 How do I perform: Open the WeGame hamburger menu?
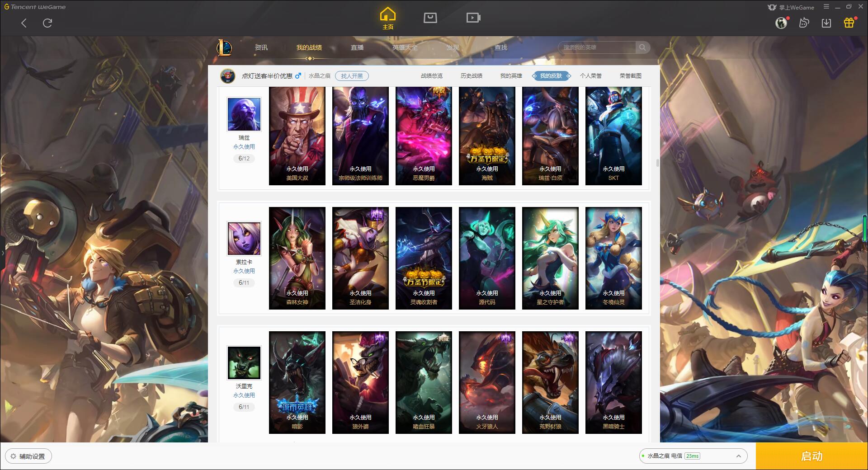(x=826, y=7)
